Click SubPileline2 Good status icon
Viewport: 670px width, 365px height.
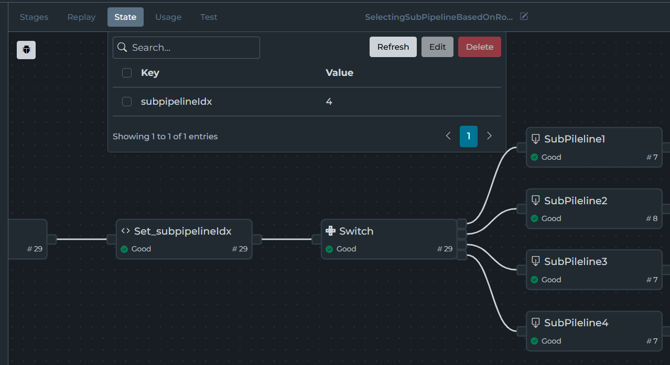click(534, 218)
